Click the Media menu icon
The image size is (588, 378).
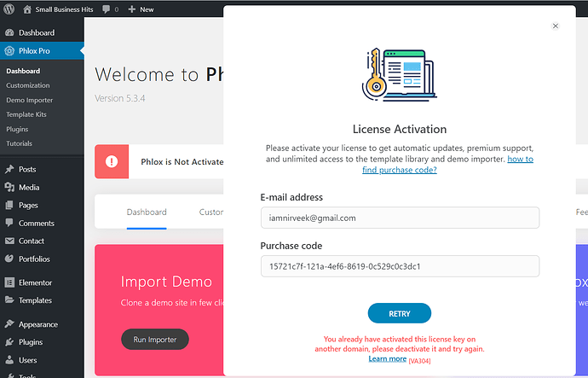point(9,187)
